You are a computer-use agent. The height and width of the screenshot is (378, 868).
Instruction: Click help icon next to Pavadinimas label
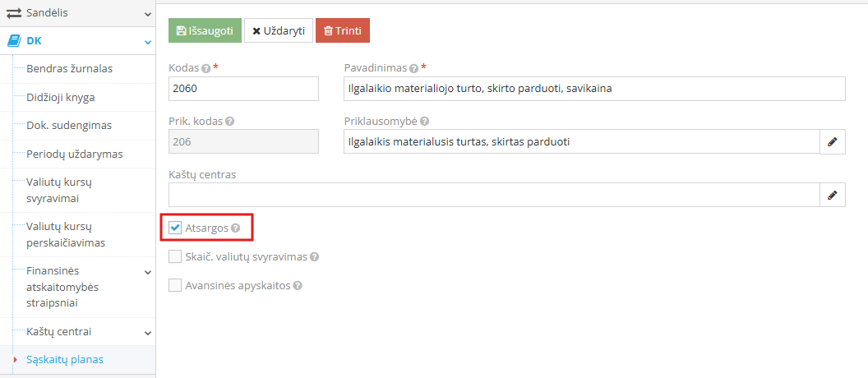[413, 69]
